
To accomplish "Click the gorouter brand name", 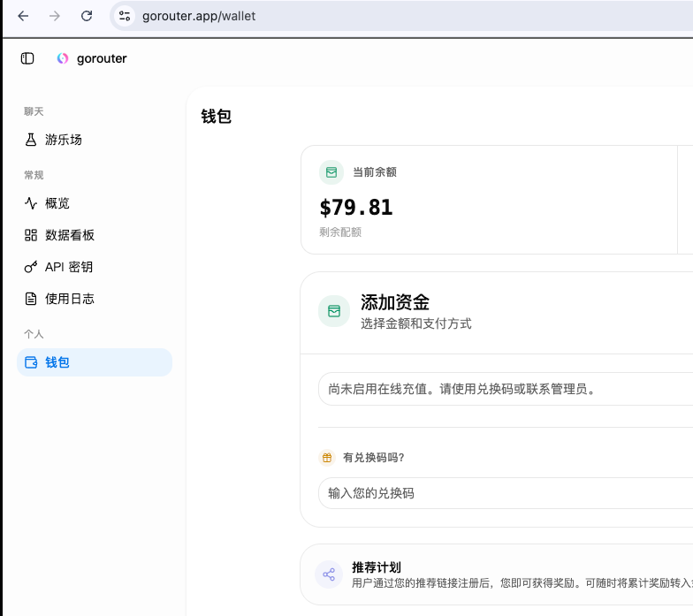I will point(102,58).
